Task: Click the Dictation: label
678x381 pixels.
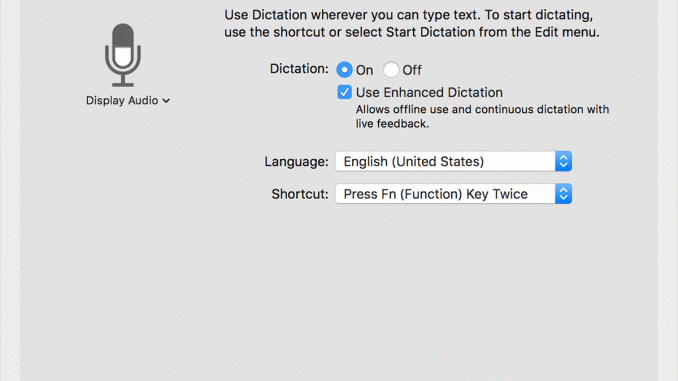Action: click(299, 69)
